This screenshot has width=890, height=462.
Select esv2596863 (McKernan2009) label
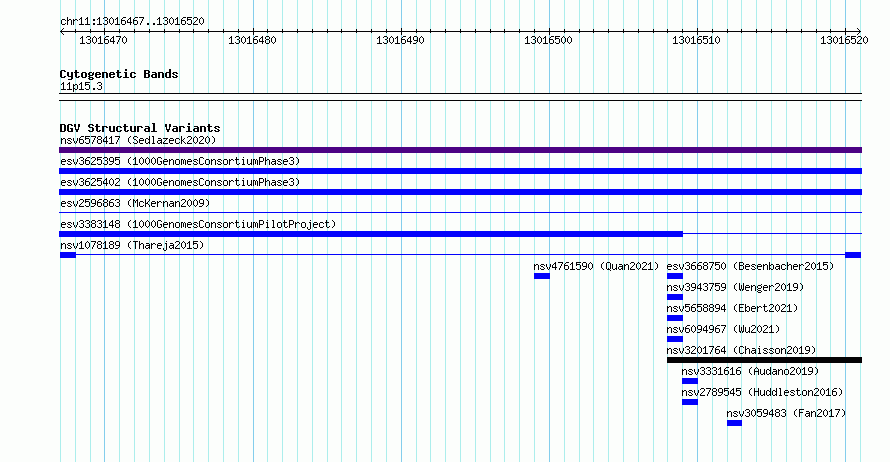(x=135, y=203)
